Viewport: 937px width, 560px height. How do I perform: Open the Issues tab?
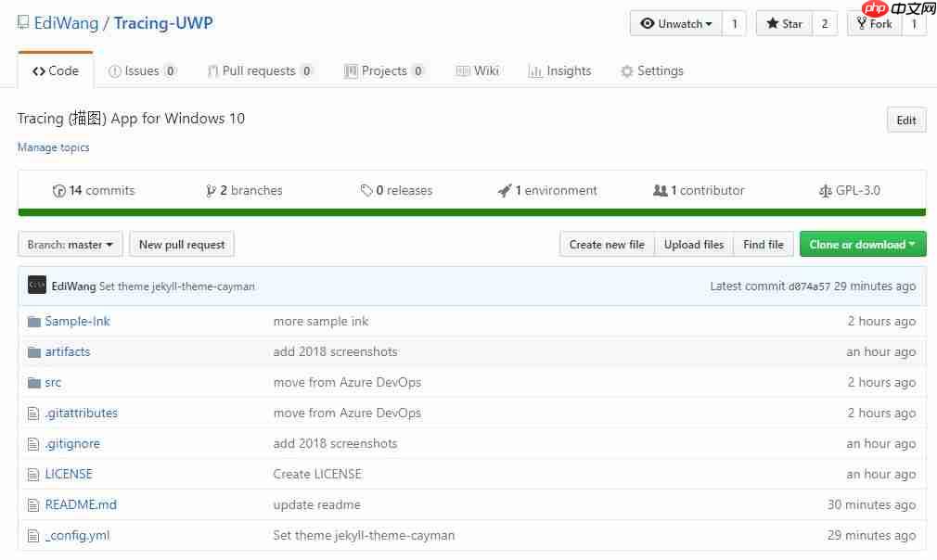(x=142, y=71)
